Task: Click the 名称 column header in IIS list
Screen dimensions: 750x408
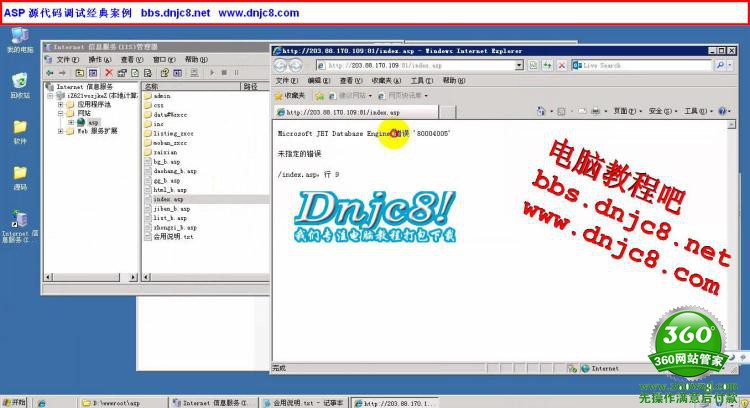Action: tap(191, 87)
